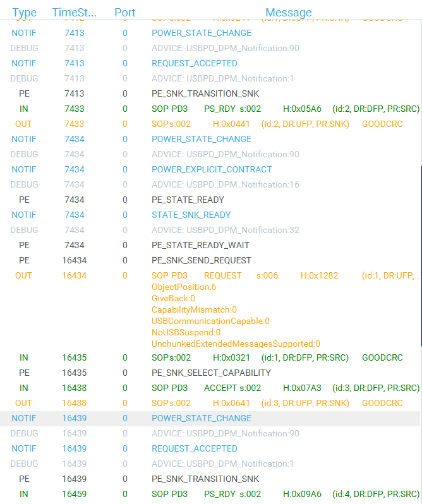422x504 pixels.
Task: Select REQUEST_ACCEPTED row at timestamp 7413
Action: (x=210, y=63)
